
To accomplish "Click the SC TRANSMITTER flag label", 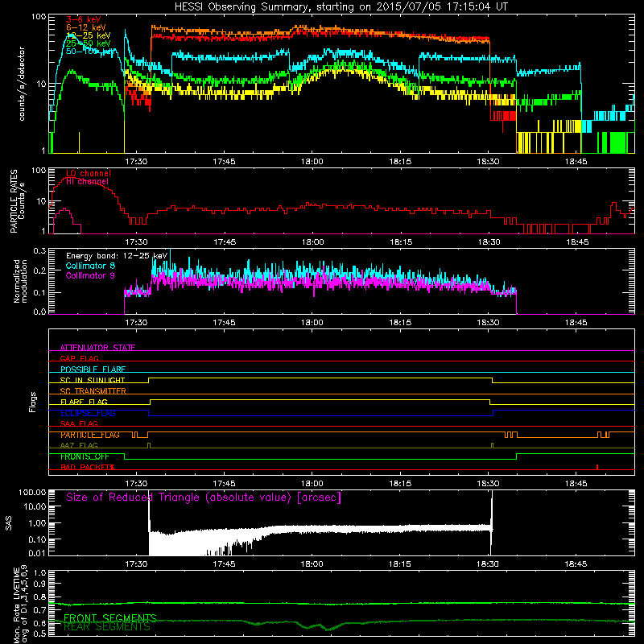I will tap(93, 391).
